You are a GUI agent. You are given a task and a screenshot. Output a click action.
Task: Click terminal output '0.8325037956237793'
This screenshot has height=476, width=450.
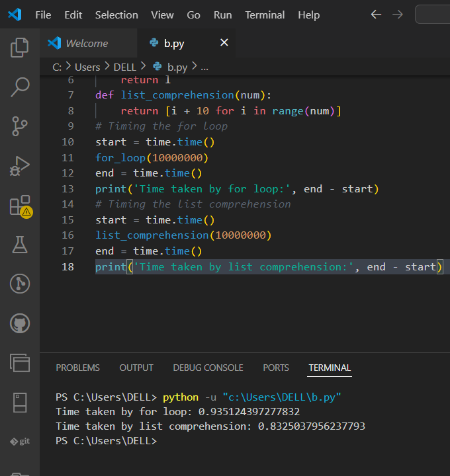[x=312, y=426]
